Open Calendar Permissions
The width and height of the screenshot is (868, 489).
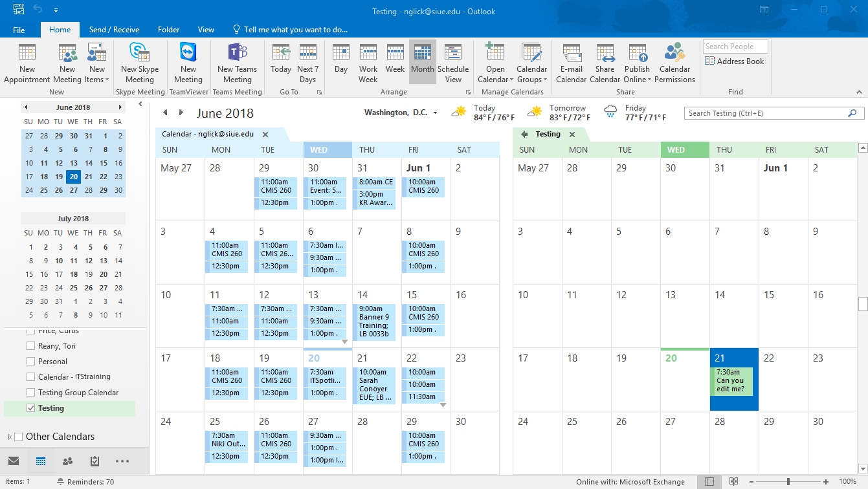[674, 63]
